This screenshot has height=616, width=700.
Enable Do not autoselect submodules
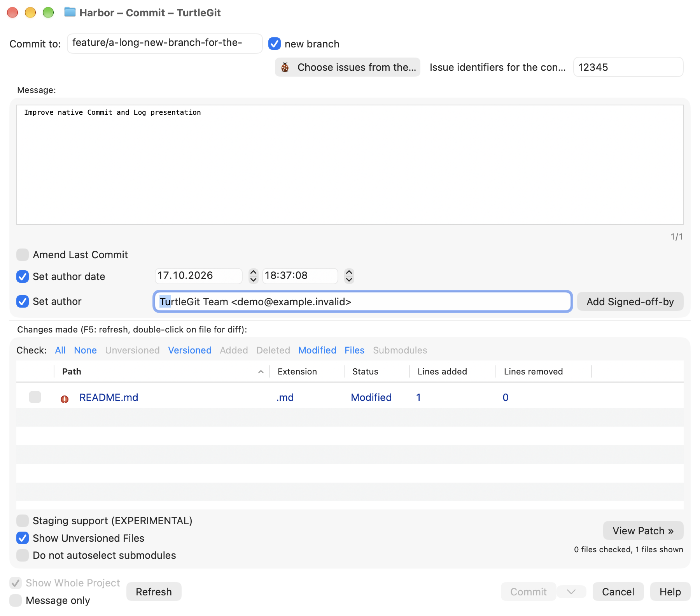(x=23, y=555)
